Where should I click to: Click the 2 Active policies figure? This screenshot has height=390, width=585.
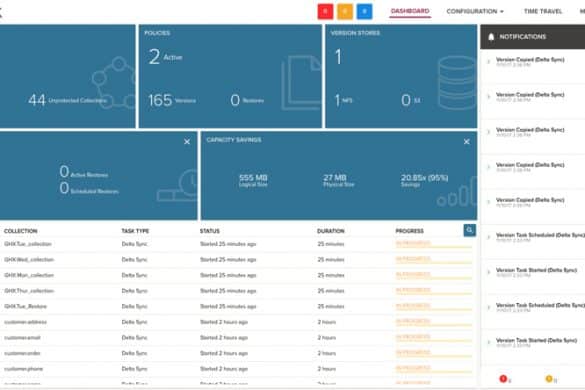(x=165, y=57)
